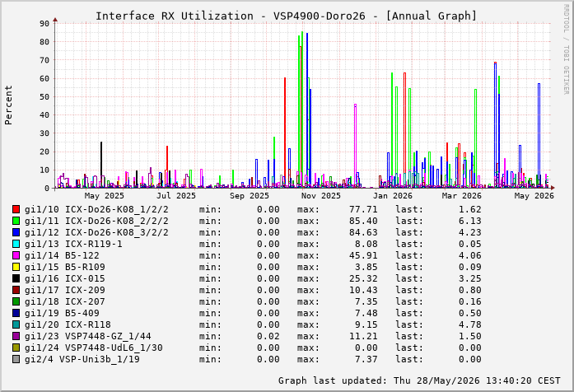Select legend label gi1/19 B5-409
Image resolution: width=574 pixels, height=392 pixels.
(62, 313)
